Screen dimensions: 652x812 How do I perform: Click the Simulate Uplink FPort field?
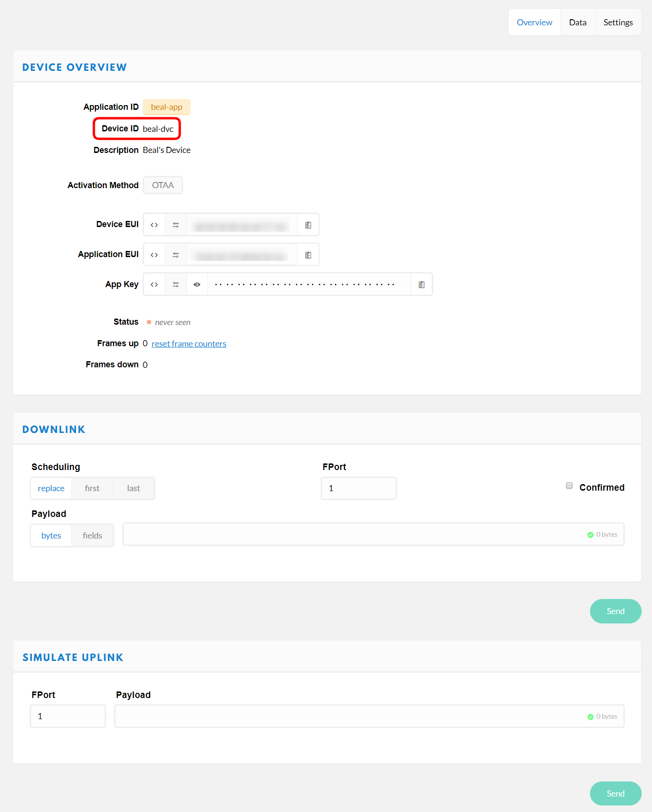click(68, 716)
